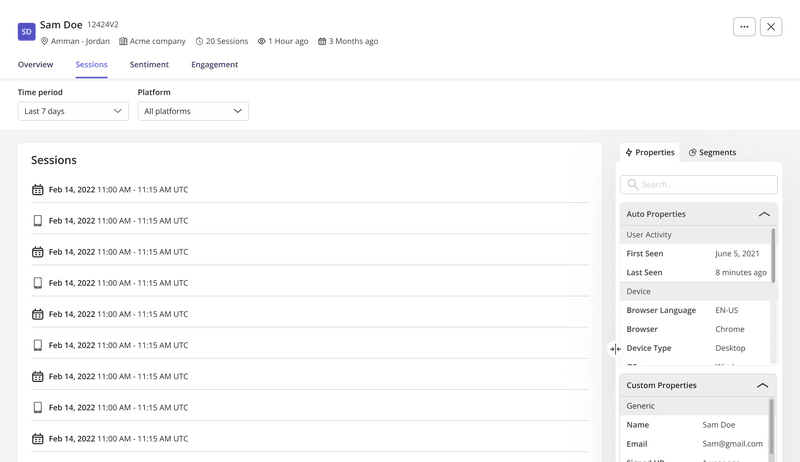Click the first session's calendar icon
This screenshot has height=462, width=800.
pyautogui.click(x=38, y=190)
